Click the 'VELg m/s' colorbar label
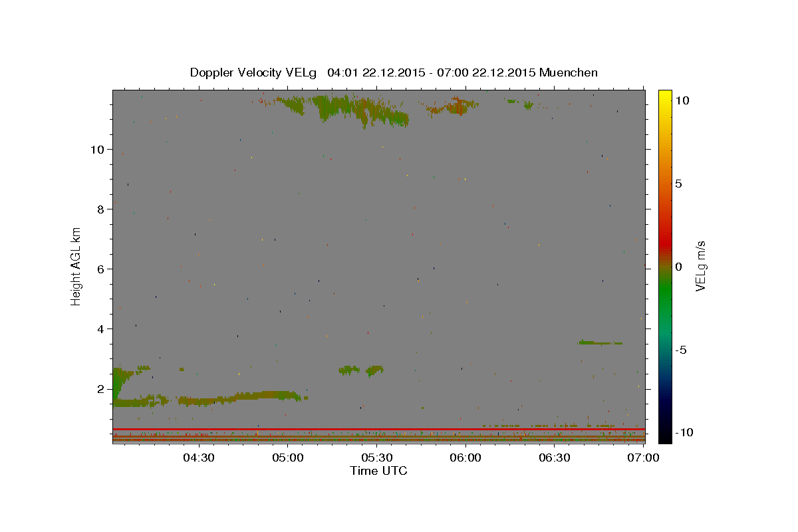 pyautogui.click(x=700, y=266)
